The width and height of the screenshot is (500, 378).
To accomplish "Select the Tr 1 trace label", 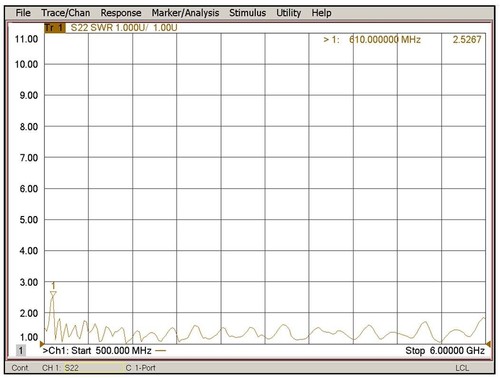I will pos(55,27).
